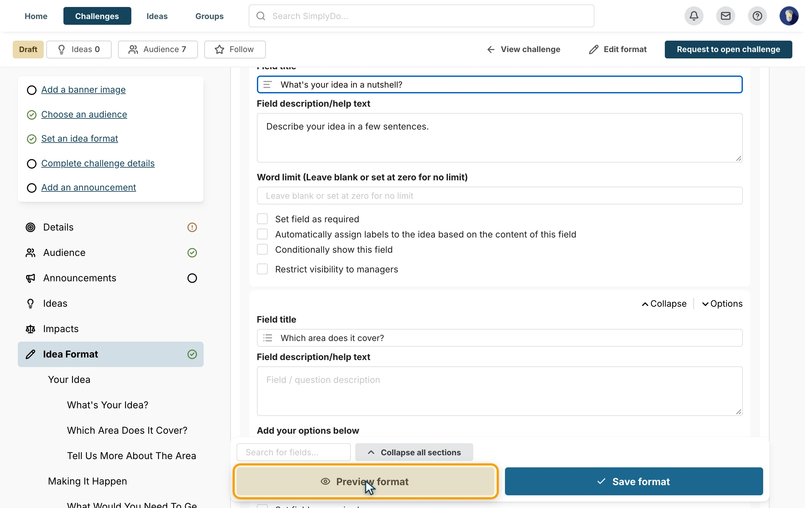Image resolution: width=812 pixels, height=508 pixels.
Task: Open the Challenges tab
Action: tap(97, 16)
